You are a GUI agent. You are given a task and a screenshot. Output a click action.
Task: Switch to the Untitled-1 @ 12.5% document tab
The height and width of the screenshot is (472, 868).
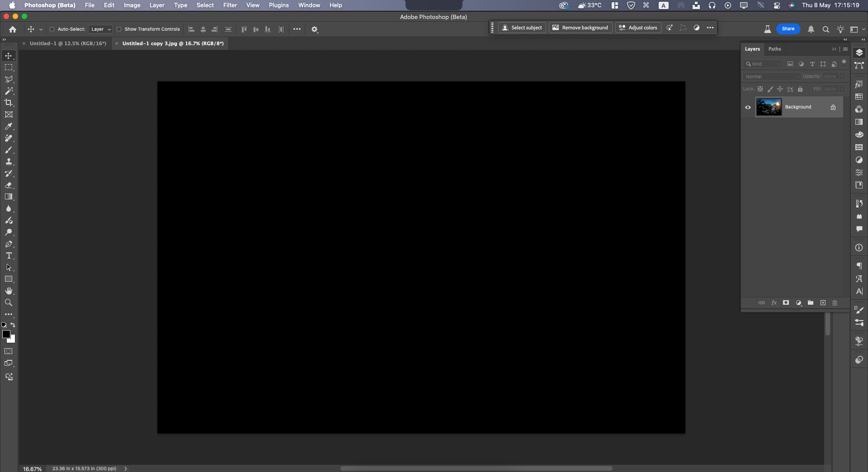click(x=68, y=43)
